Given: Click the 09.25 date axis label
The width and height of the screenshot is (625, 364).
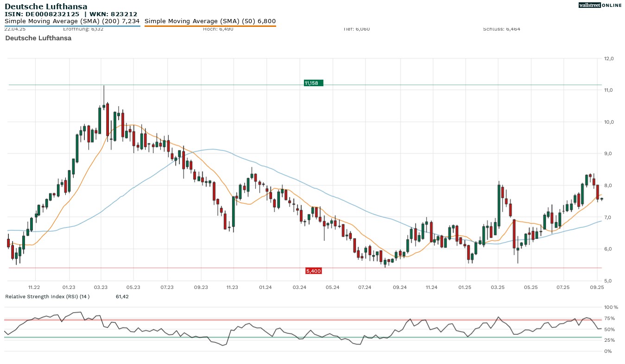Looking at the screenshot, I should [597, 287].
